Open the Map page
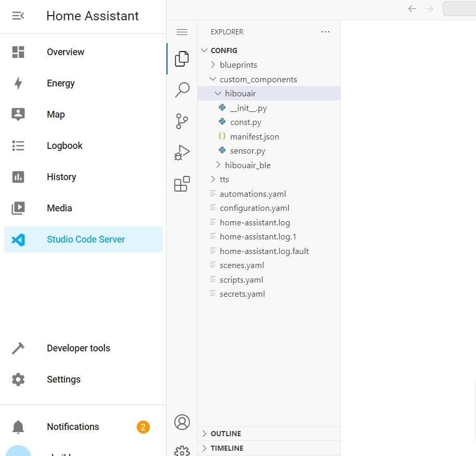This screenshot has height=456, width=476. [83, 115]
